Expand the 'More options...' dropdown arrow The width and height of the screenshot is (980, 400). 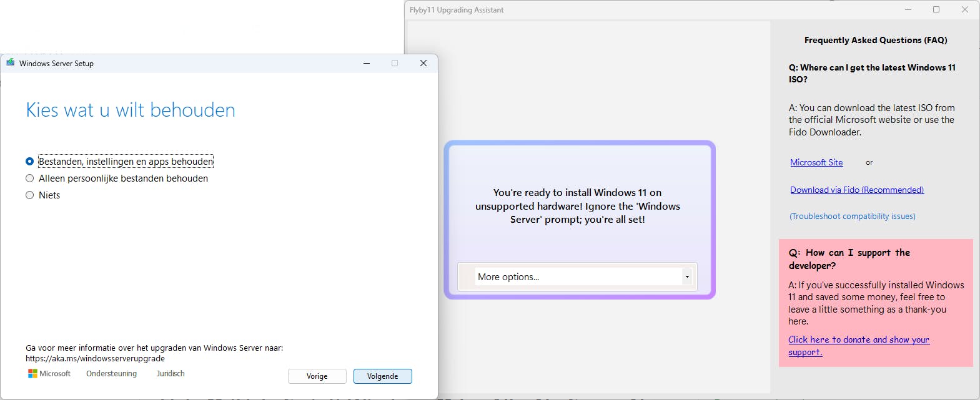click(x=687, y=276)
